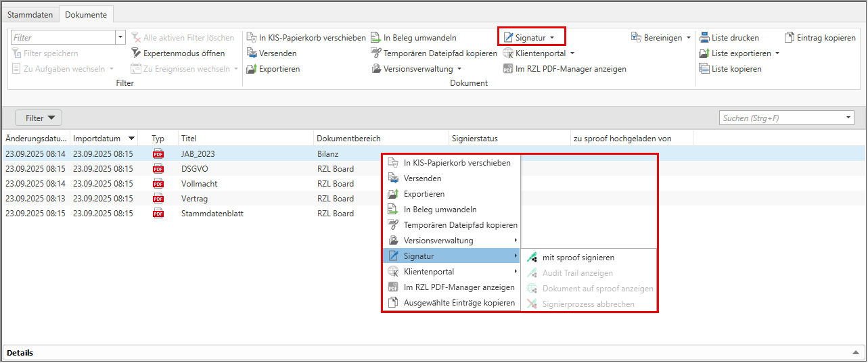Click PDF icon of the Vollmacht row

tap(158, 184)
